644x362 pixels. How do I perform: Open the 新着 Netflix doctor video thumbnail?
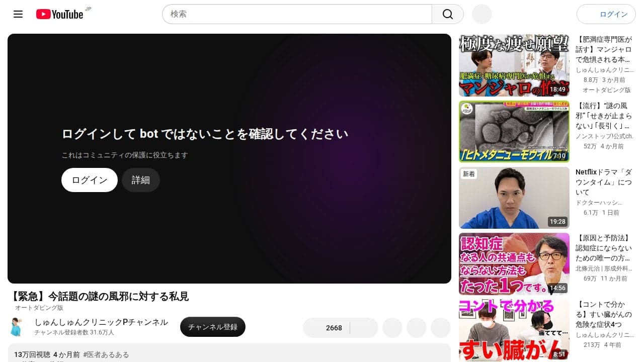[514, 198]
